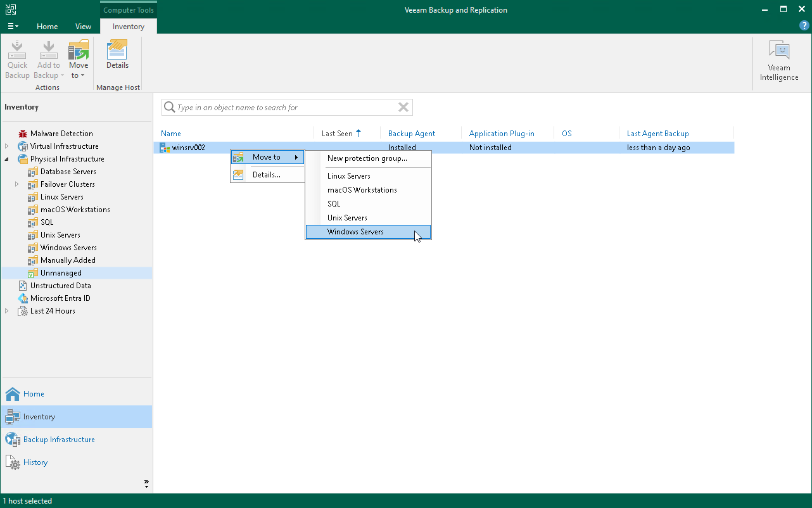Choose New protection group... submenu entry
This screenshot has height=508, width=812.
coord(367,158)
